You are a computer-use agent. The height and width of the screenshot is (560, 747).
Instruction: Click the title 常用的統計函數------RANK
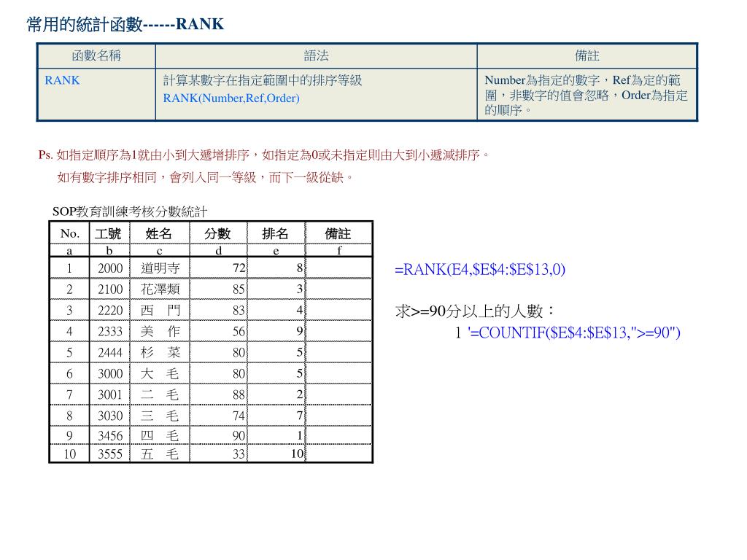click(x=125, y=24)
